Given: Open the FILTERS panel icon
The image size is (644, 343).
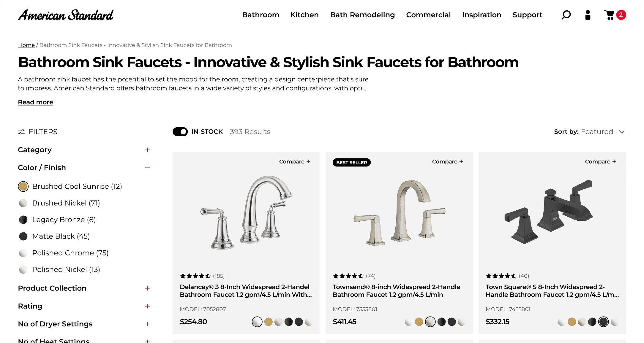Looking at the screenshot, I should [x=21, y=131].
